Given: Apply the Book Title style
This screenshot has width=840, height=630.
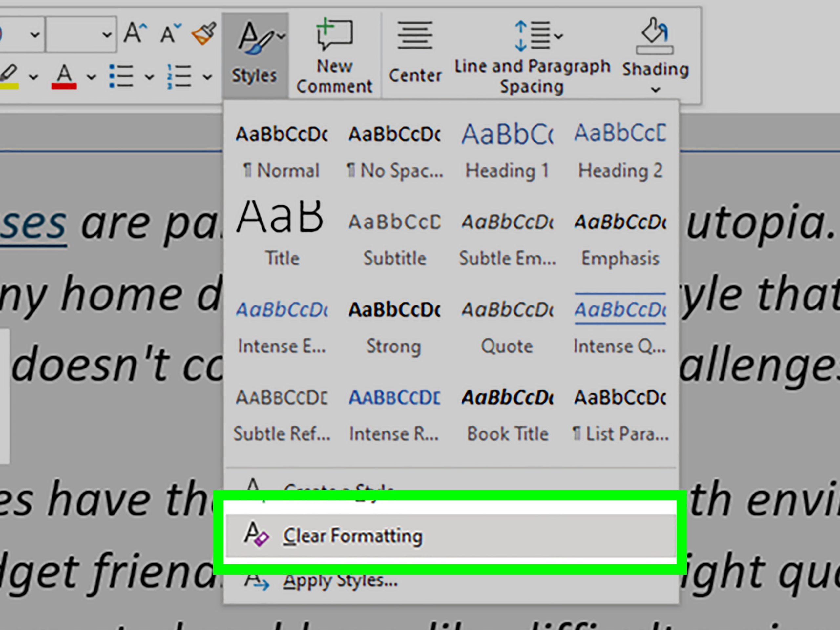Looking at the screenshot, I should 507,415.
